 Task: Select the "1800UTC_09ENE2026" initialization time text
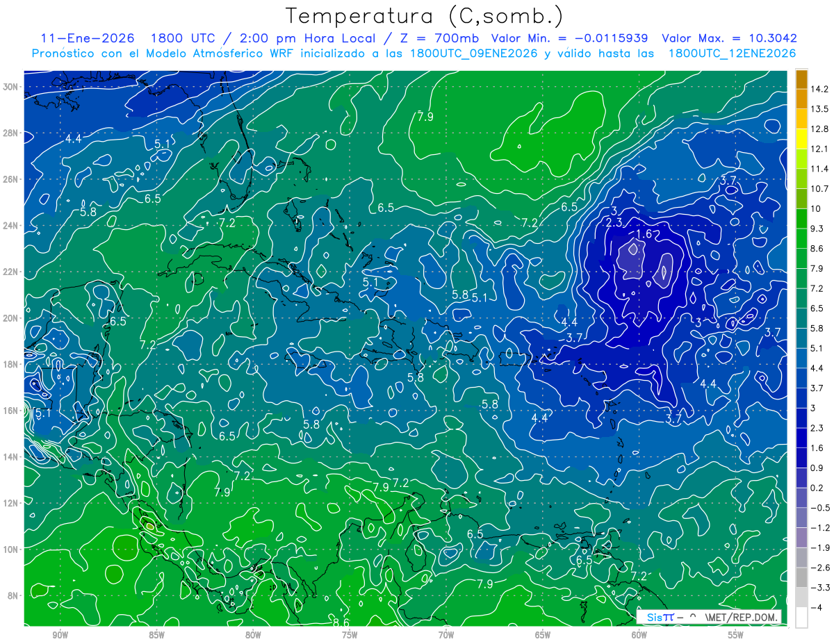click(x=473, y=53)
